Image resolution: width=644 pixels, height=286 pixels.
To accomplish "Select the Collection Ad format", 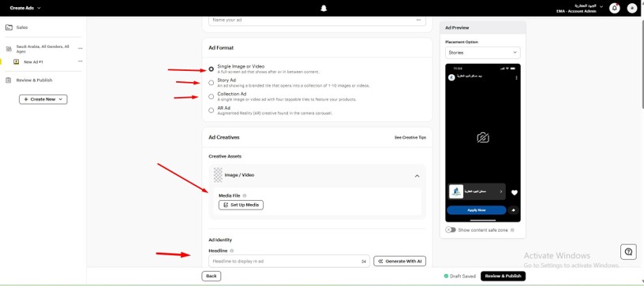I will point(211,97).
